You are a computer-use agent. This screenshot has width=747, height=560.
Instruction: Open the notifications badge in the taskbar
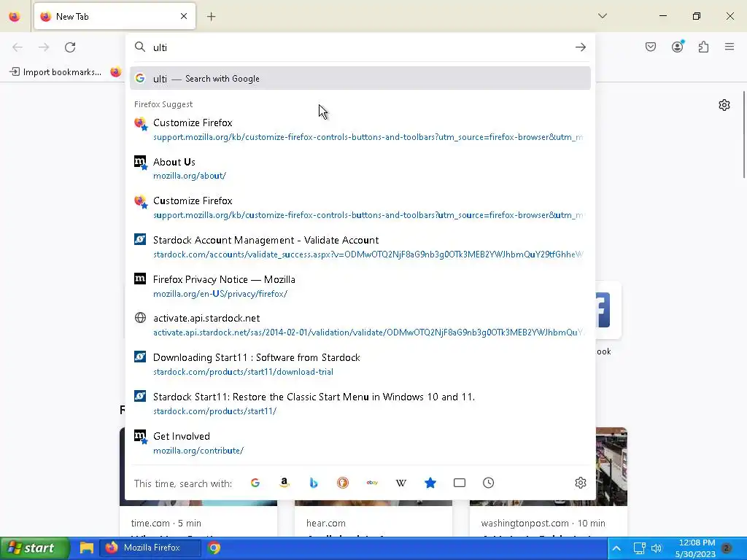pyautogui.click(x=727, y=548)
